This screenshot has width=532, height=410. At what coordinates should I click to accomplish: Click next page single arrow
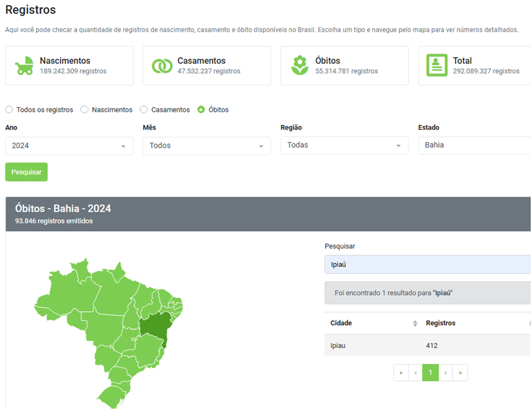click(446, 373)
